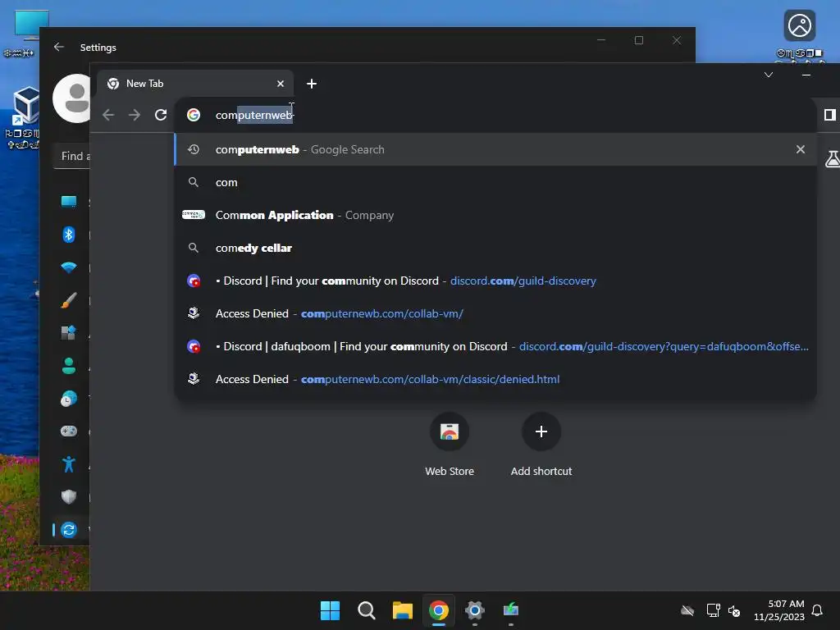840x630 pixels.
Task: Open Discord dafuqboom guild-discovery suggestion
Action: click(x=495, y=346)
